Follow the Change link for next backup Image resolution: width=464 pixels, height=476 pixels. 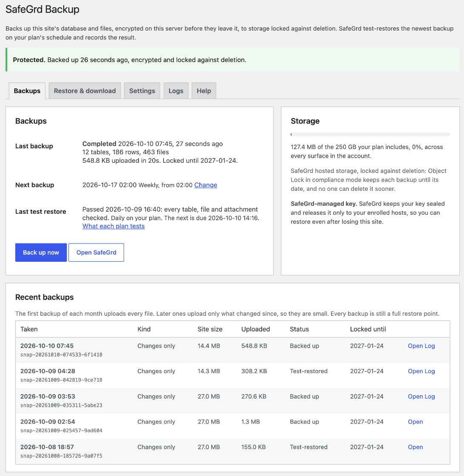click(x=206, y=185)
